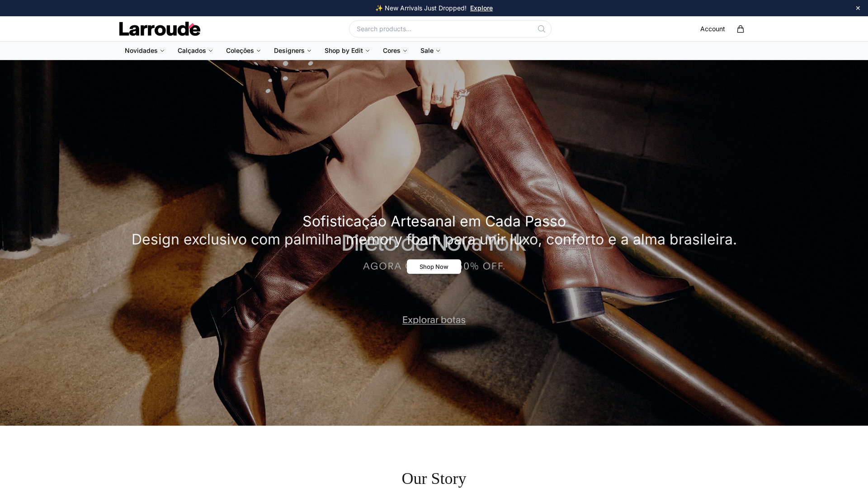
Task: Follow the Explorar botas link
Action: 434,320
